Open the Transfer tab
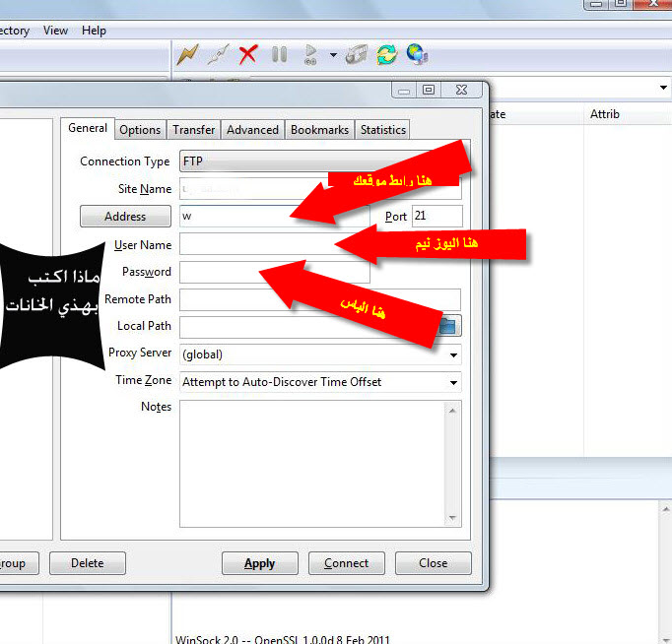The height and width of the screenshot is (644, 672). point(194,130)
